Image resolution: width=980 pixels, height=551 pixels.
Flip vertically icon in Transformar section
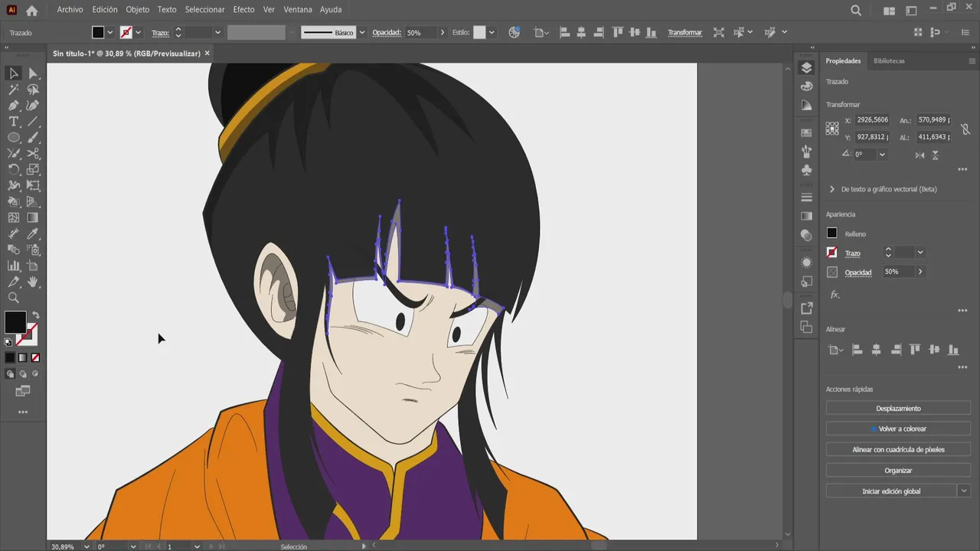coord(935,155)
